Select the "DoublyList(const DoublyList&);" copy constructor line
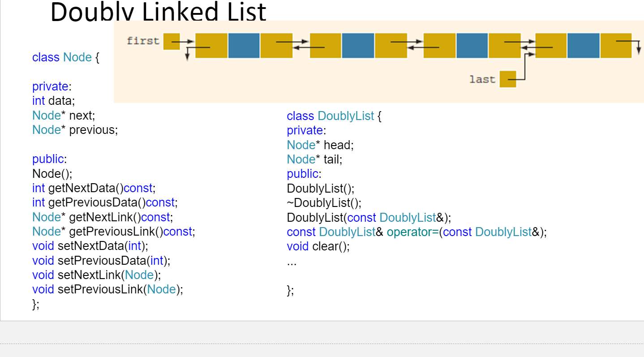The image size is (644, 357). tap(369, 218)
